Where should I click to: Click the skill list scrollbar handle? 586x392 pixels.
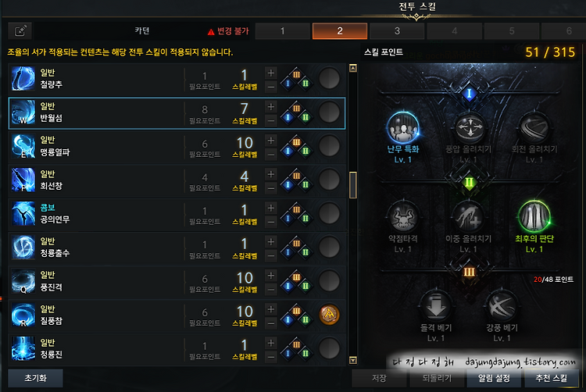pyautogui.click(x=353, y=185)
